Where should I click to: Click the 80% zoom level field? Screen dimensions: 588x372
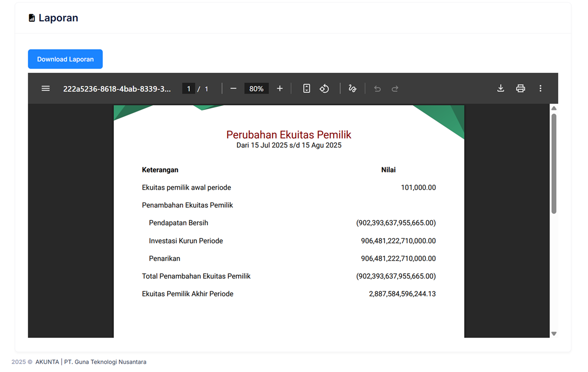[256, 89]
